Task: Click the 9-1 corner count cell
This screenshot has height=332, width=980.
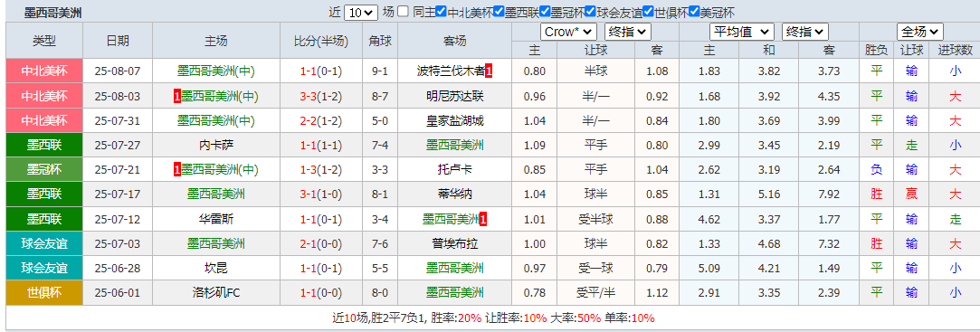Action: (380, 71)
